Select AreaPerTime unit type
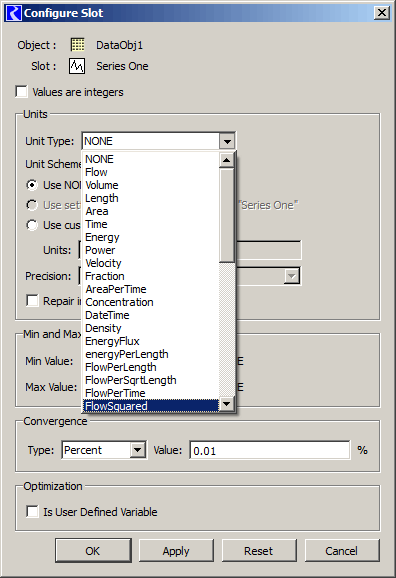396x578 pixels. [150, 289]
